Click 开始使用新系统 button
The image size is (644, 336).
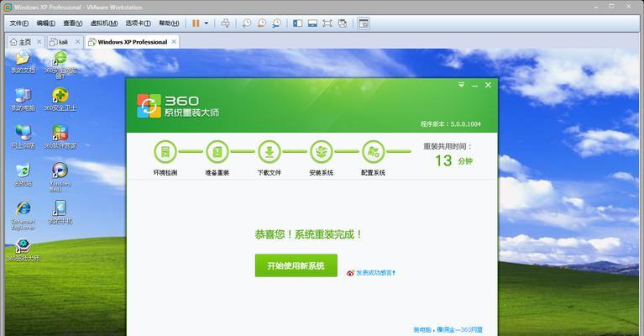296,265
